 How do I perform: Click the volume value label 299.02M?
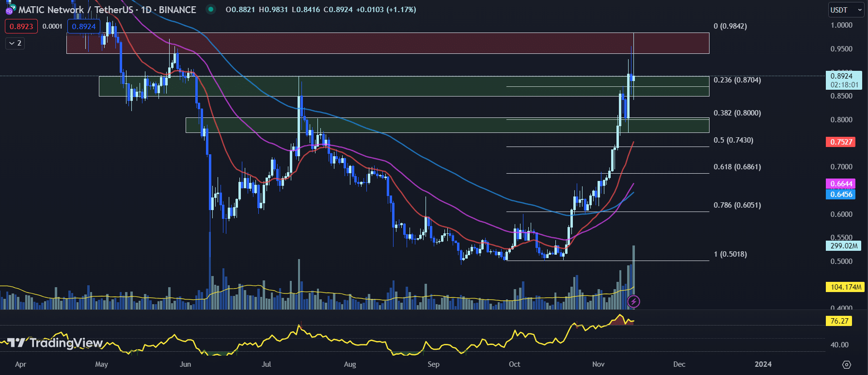click(x=843, y=246)
